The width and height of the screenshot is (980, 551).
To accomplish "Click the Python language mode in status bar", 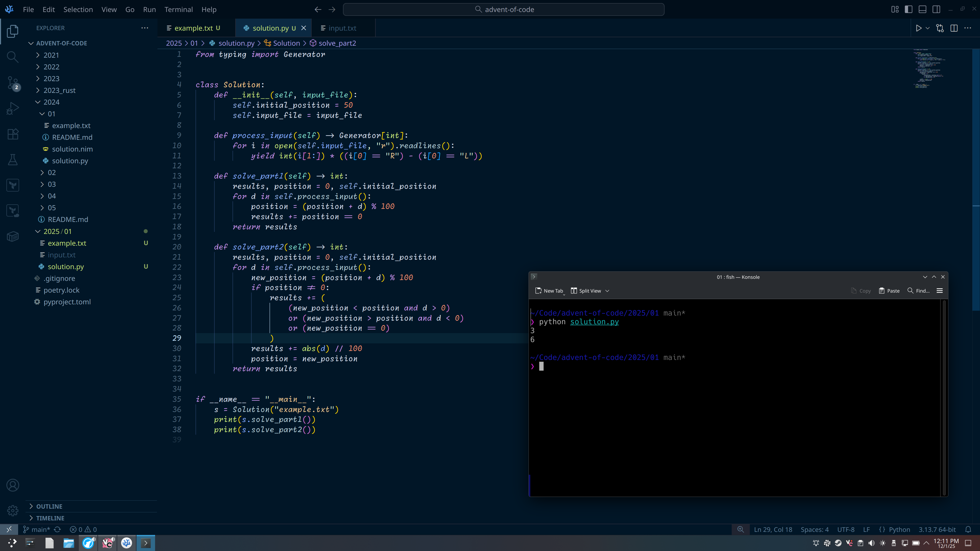I will click(899, 529).
